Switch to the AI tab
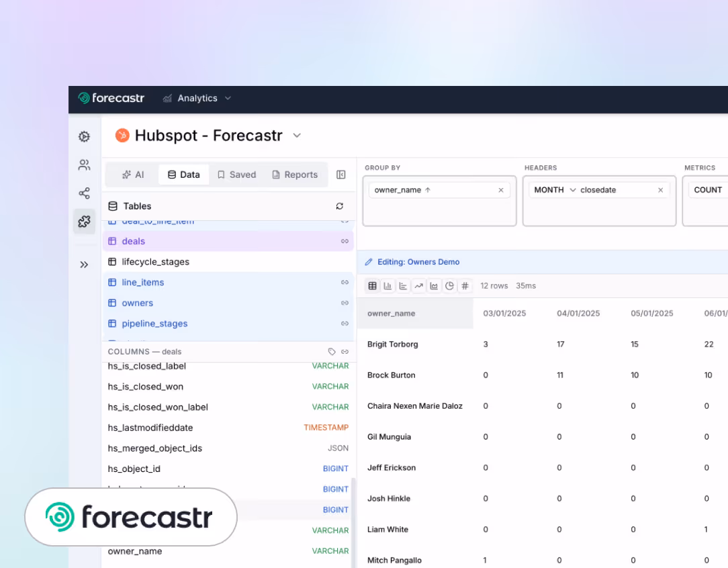Image resolution: width=728 pixels, height=568 pixels. click(x=133, y=175)
